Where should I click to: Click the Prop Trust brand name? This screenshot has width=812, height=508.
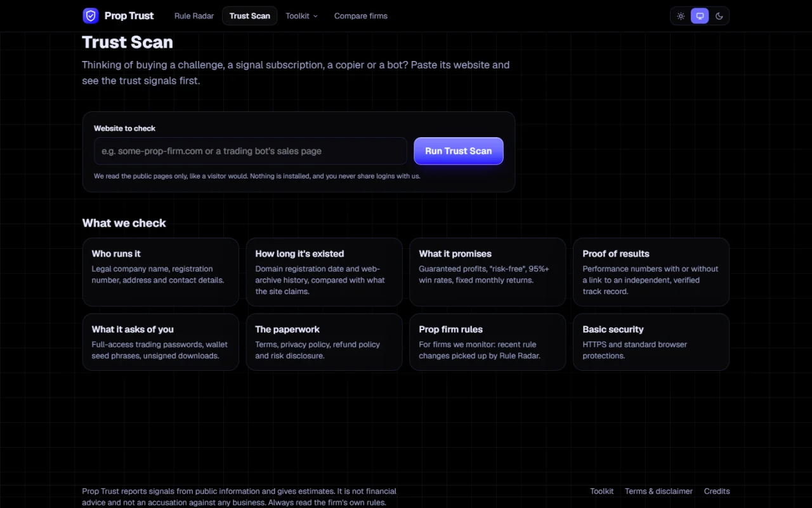pyautogui.click(x=129, y=16)
